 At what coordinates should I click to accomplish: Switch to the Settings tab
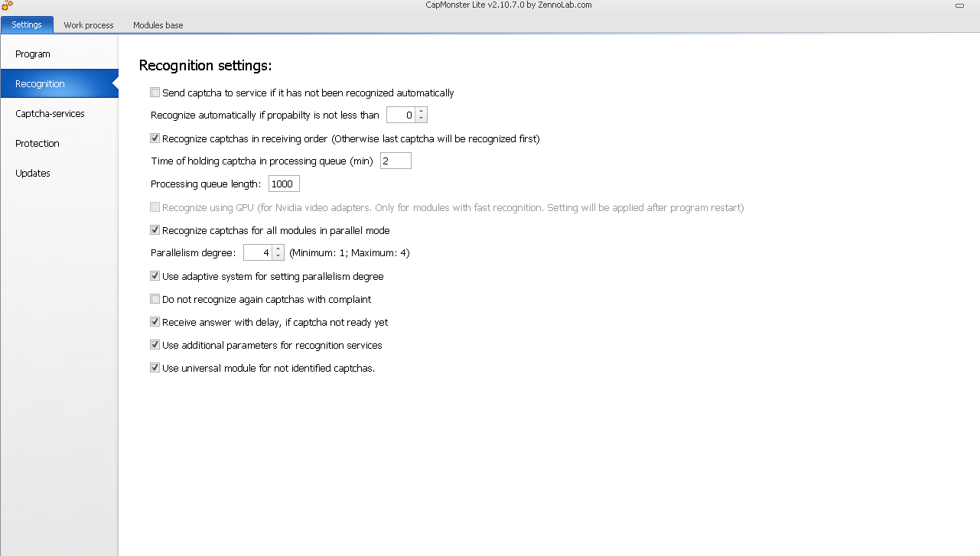(x=27, y=24)
